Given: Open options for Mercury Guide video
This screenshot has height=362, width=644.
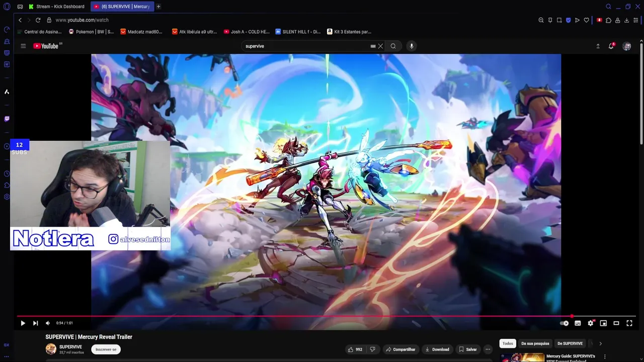Looking at the screenshot, I should (606, 356).
